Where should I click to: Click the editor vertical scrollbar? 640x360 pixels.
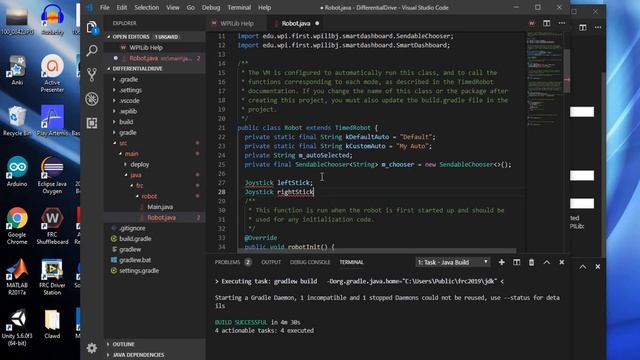click(x=567, y=71)
